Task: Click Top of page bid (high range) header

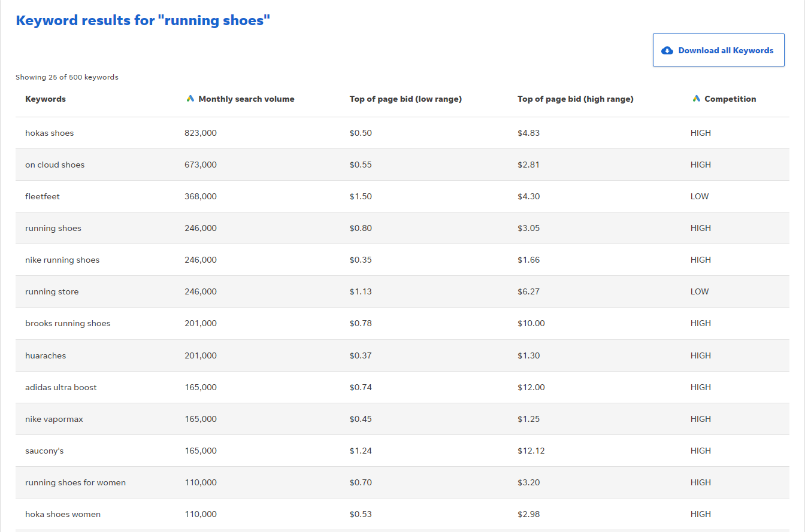Action: click(x=575, y=99)
